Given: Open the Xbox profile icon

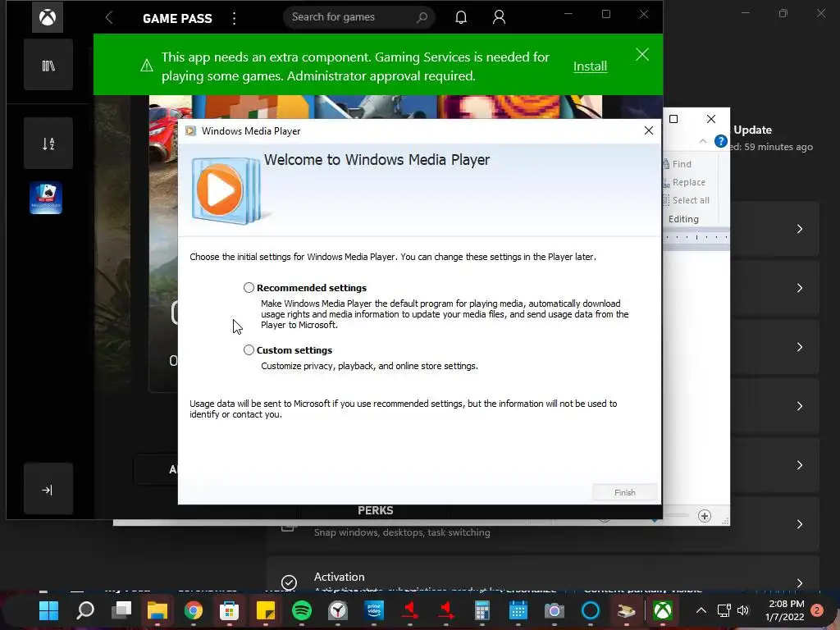Looking at the screenshot, I should click(499, 18).
